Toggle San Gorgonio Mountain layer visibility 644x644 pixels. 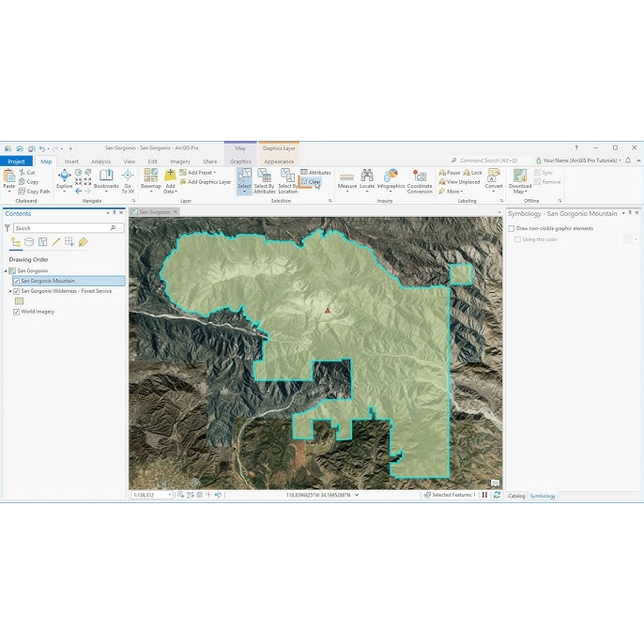click(x=17, y=281)
